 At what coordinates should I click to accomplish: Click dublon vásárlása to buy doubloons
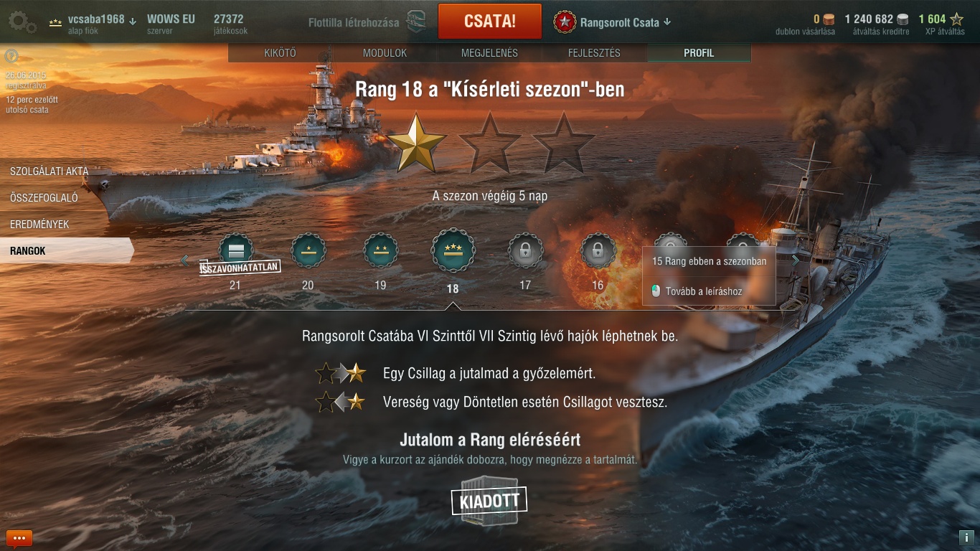(805, 32)
